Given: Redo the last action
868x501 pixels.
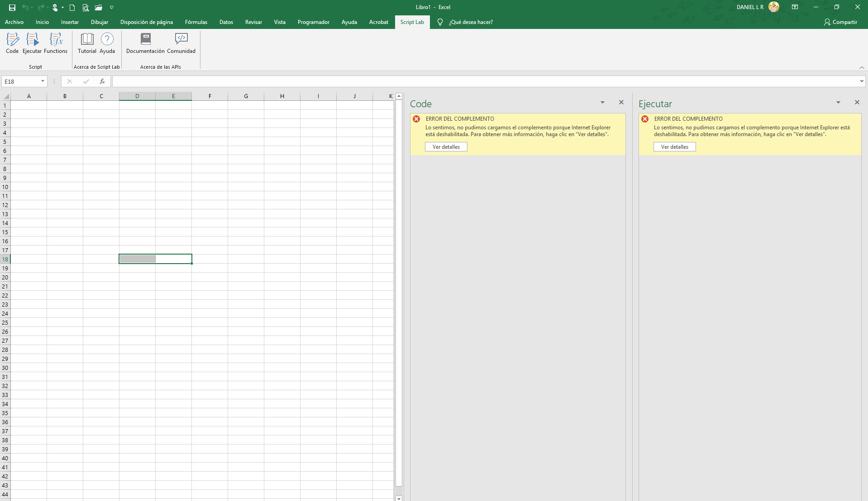Looking at the screenshot, I should pos(41,7).
